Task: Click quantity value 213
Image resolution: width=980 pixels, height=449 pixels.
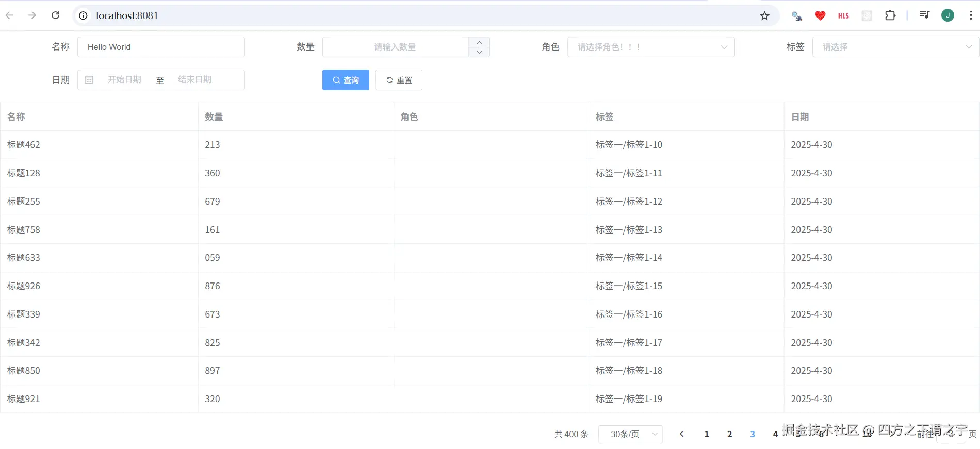Action: point(213,145)
